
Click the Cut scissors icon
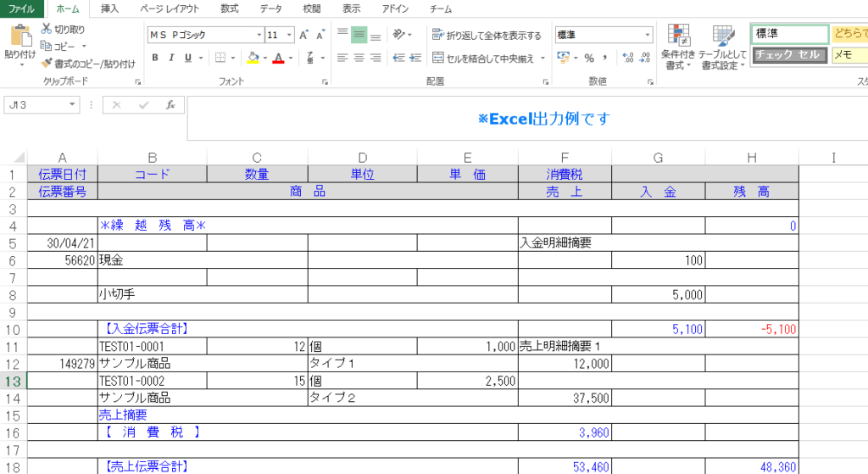coord(47,29)
